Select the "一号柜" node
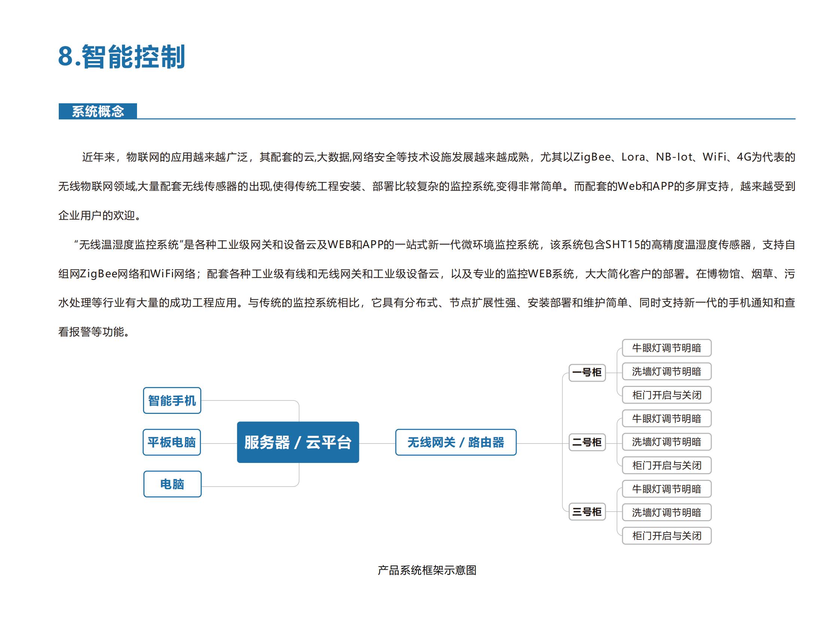The image size is (840, 619). click(x=587, y=372)
